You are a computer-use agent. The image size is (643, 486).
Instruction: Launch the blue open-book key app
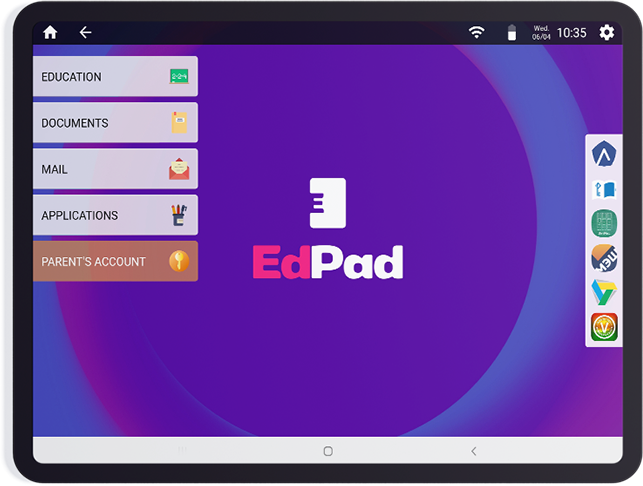click(603, 189)
